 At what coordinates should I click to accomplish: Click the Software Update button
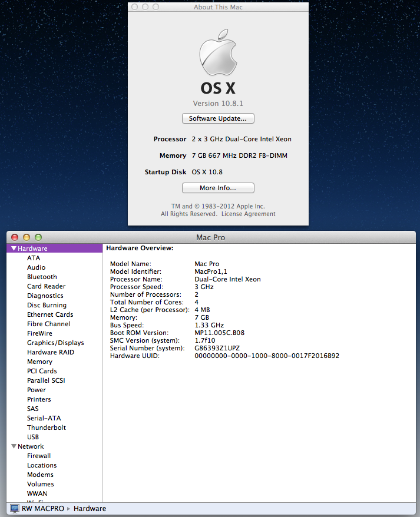[218, 118]
